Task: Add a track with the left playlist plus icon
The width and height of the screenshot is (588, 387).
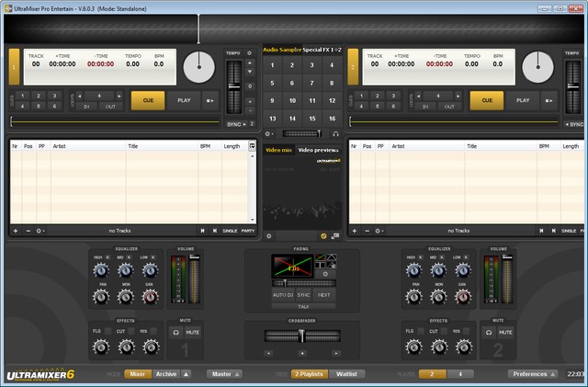Action: (15, 231)
